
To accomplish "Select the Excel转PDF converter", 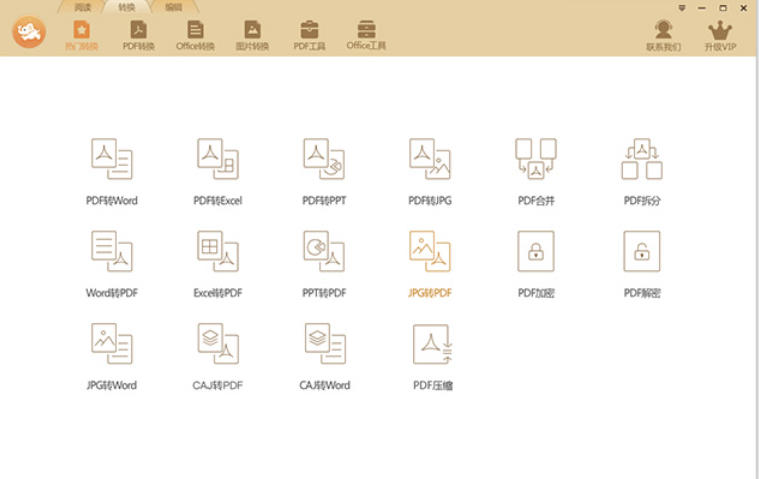I will click(x=218, y=252).
